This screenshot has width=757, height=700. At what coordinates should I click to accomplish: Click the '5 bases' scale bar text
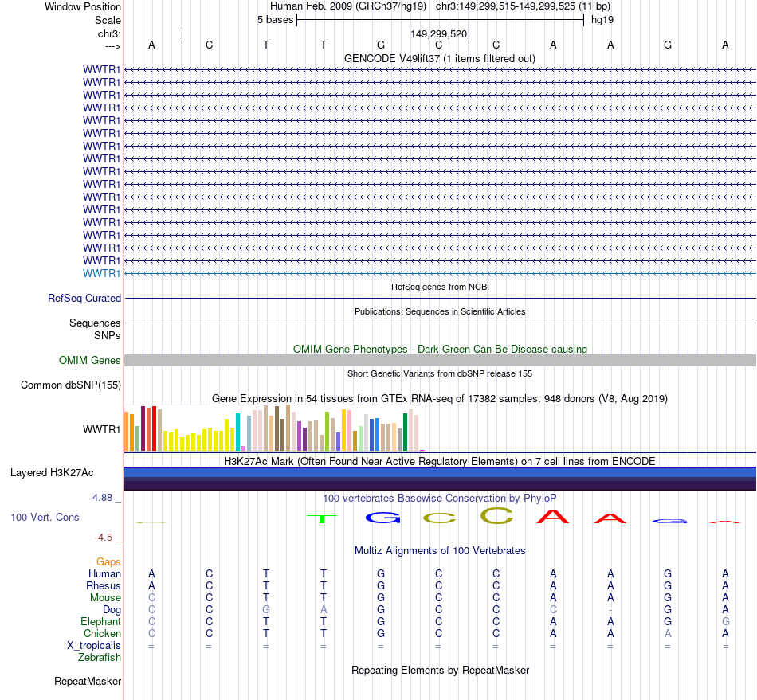pos(275,20)
